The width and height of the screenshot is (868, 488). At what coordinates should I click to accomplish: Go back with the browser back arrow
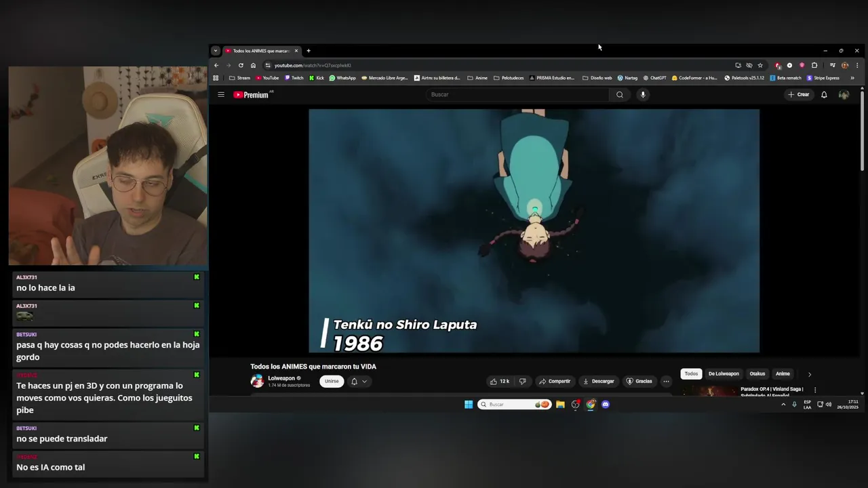(216, 66)
